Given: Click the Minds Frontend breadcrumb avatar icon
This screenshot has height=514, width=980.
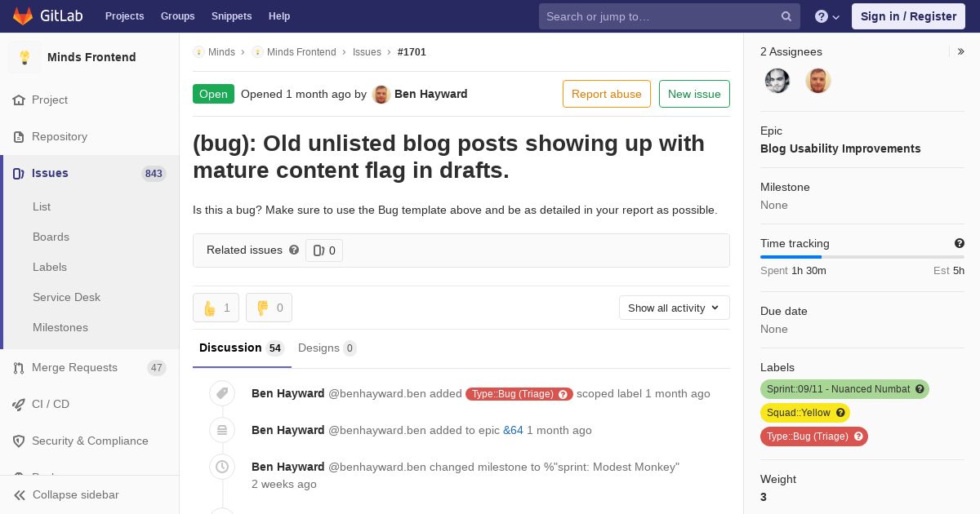Looking at the screenshot, I should click(x=257, y=51).
